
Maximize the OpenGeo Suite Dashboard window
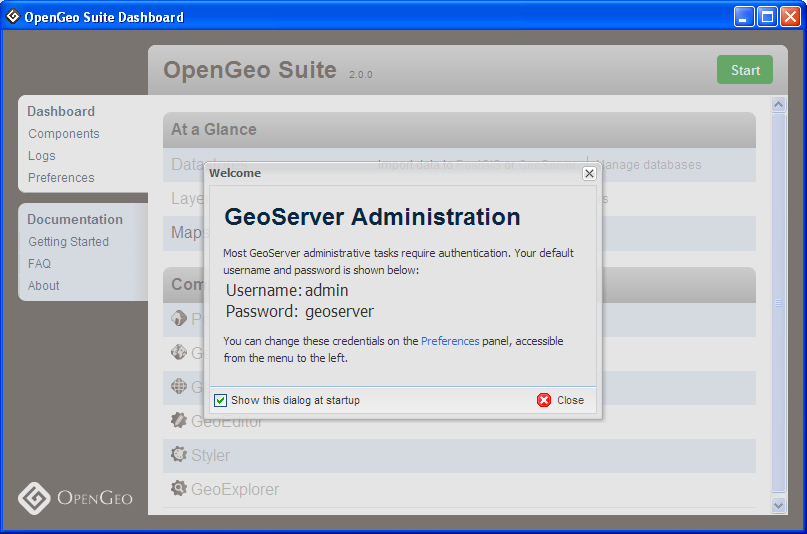click(767, 16)
